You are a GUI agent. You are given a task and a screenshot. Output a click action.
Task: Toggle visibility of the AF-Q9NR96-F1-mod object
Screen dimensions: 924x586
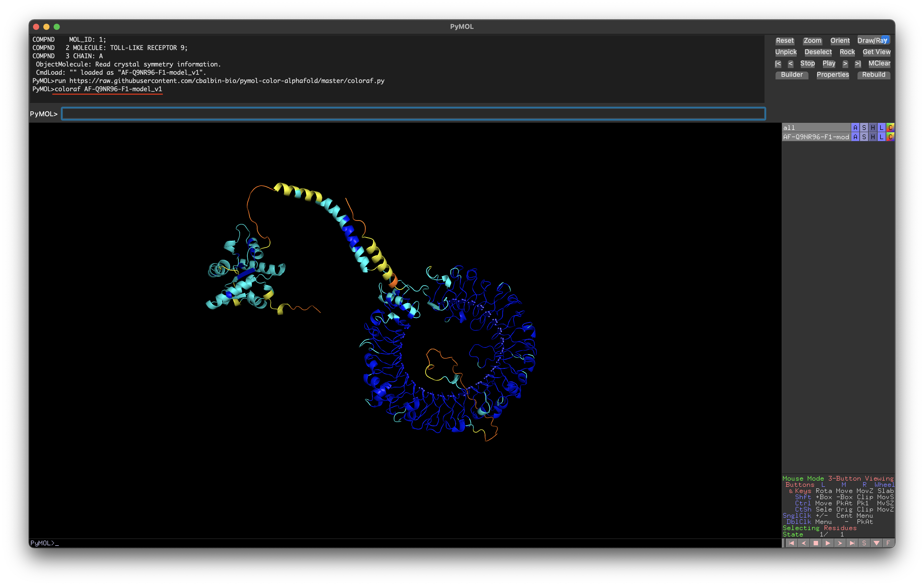pyautogui.click(x=815, y=137)
